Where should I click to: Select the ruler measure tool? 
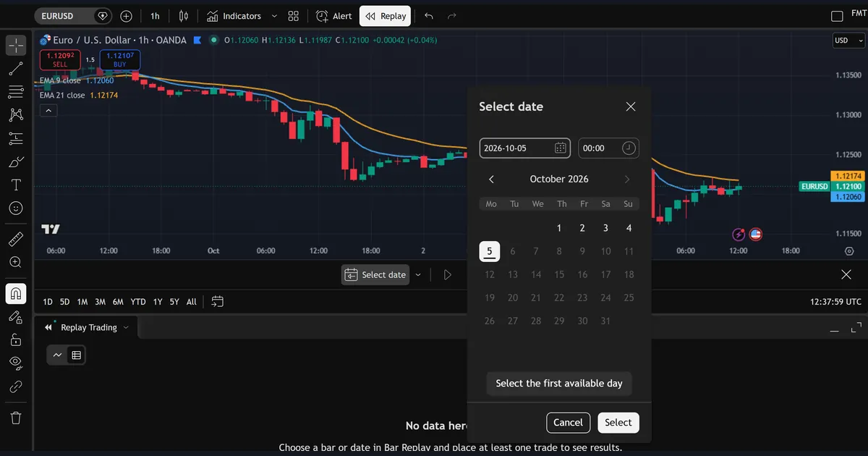[16, 238]
